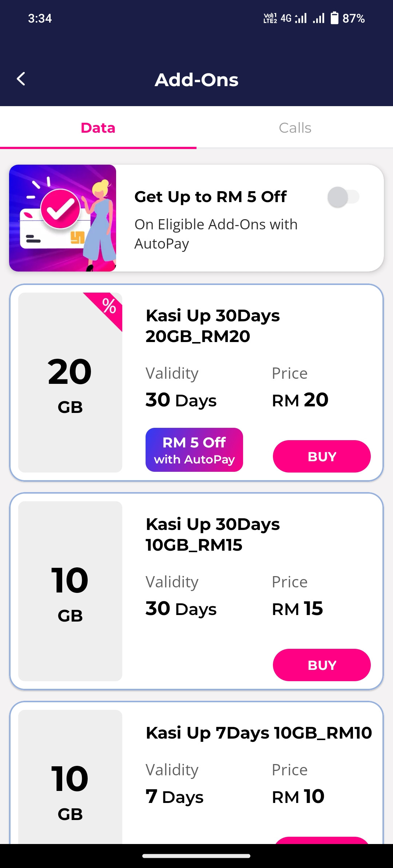Open the AutoPay promo illustration

click(63, 218)
